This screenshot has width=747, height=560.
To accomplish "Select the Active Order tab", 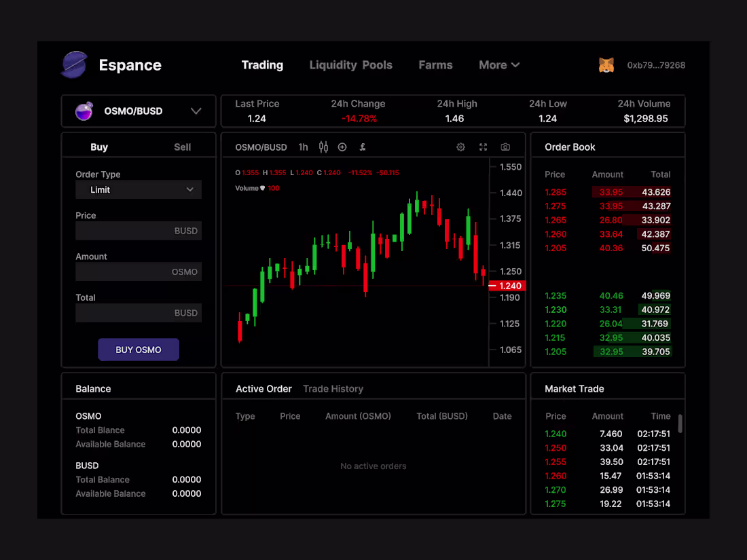I will pyautogui.click(x=263, y=389).
